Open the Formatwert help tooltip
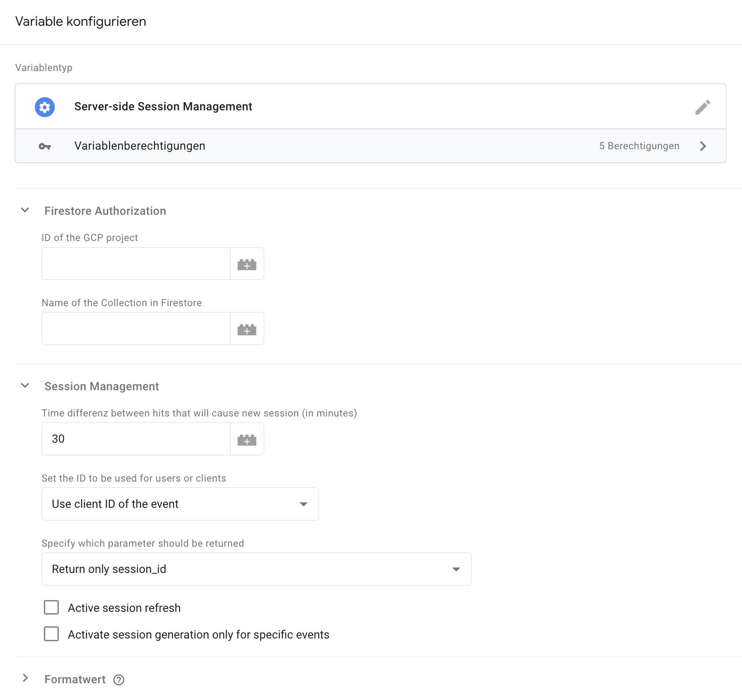The width and height of the screenshot is (742, 700). coord(119,680)
